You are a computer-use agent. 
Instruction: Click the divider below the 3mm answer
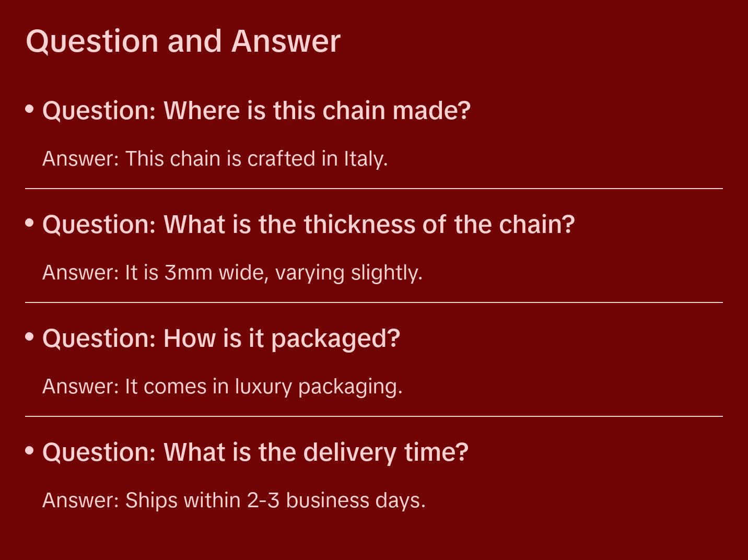[x=374, y=302]
